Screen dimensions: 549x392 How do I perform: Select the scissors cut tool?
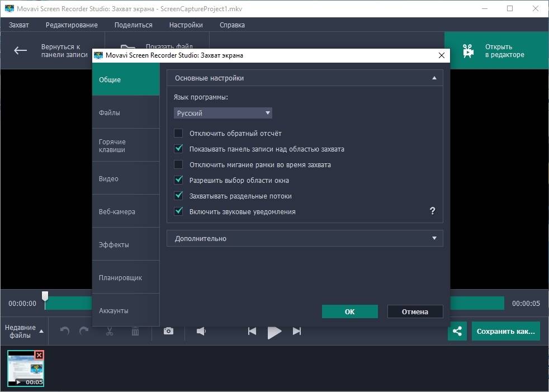click(110, 330)
